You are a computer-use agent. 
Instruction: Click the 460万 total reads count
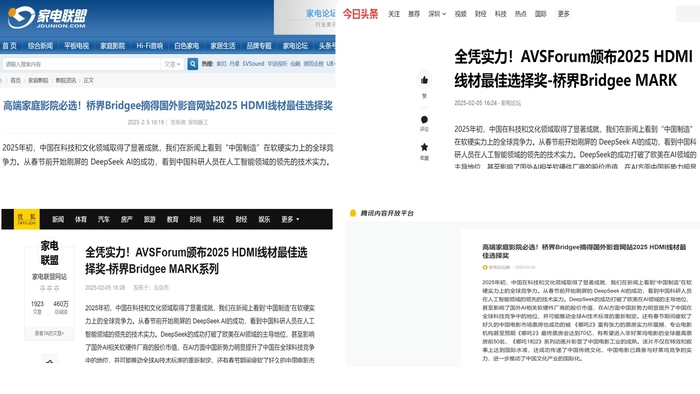click(x=61, y=304)
